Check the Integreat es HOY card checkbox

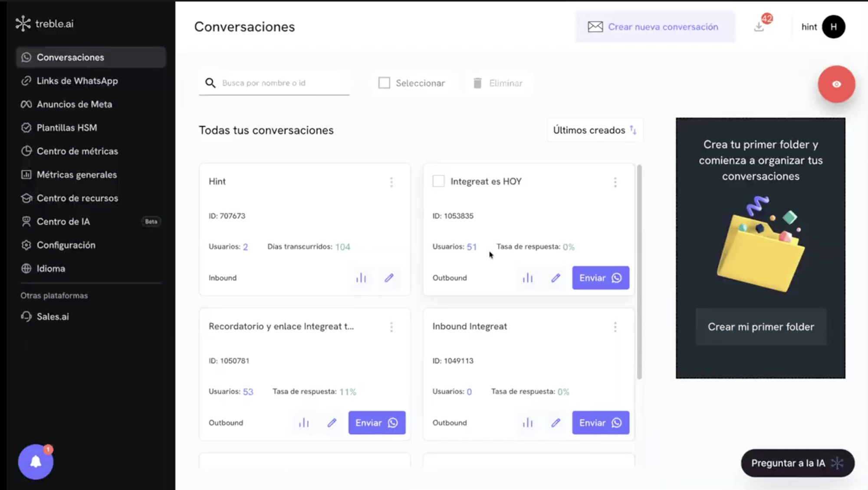pyautogui.click(x=438, y=181)
